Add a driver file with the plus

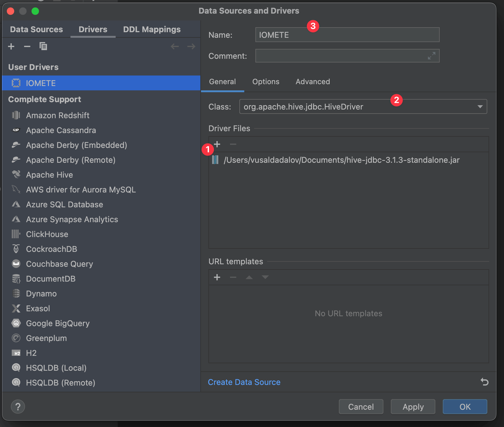click(217, 144)
